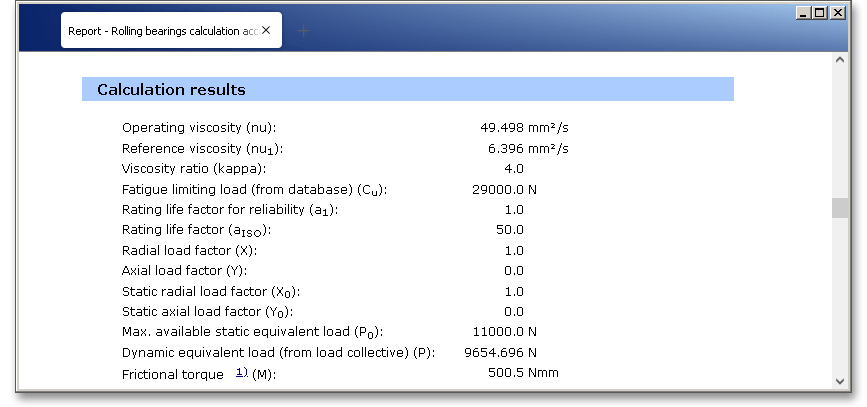The width and height of the screenshot is (867, 407).
Task: Open a new tab with the plus icon
Action: [304, 31]
